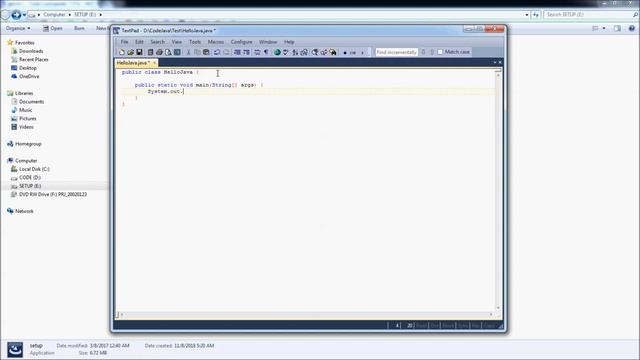Open the File menu in TextPad

click(124, 42)
